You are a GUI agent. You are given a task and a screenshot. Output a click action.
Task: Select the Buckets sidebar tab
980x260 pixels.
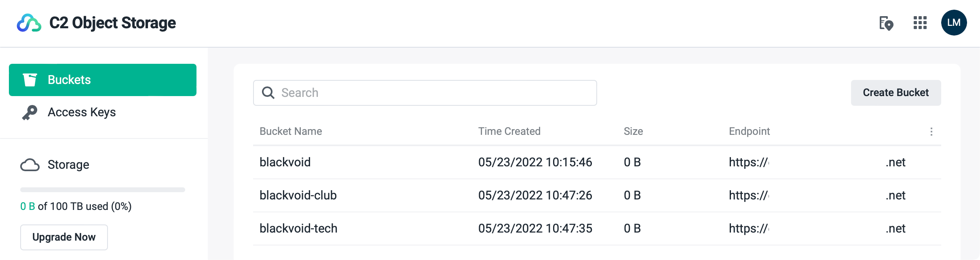tap(103, 80)
